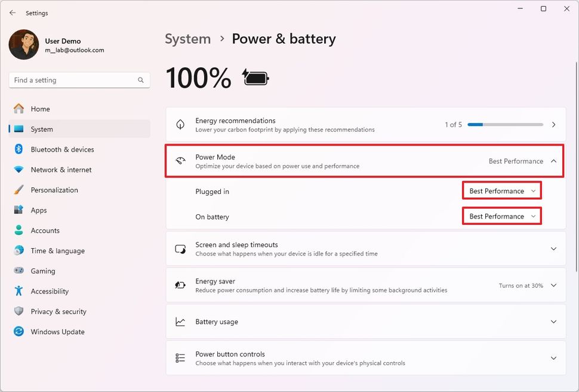The height and width of the screenshot is (392, 579).
Task: Expand the Battery usage section
Action: tap(553, 321)
